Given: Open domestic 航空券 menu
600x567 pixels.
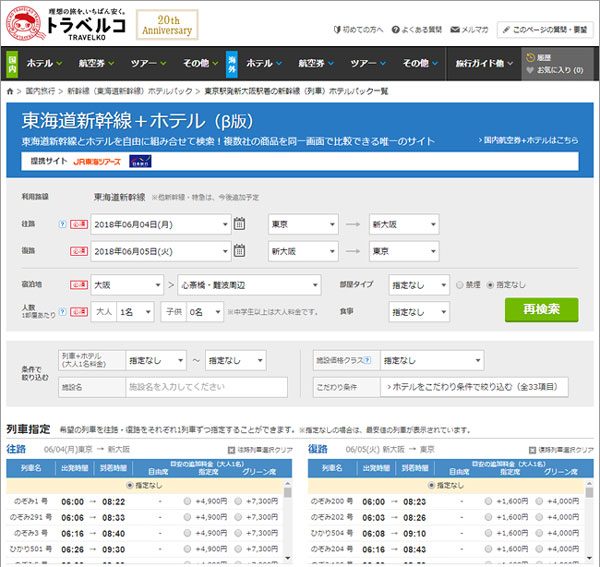Looking at the screenshot, I should pos(96,63).
